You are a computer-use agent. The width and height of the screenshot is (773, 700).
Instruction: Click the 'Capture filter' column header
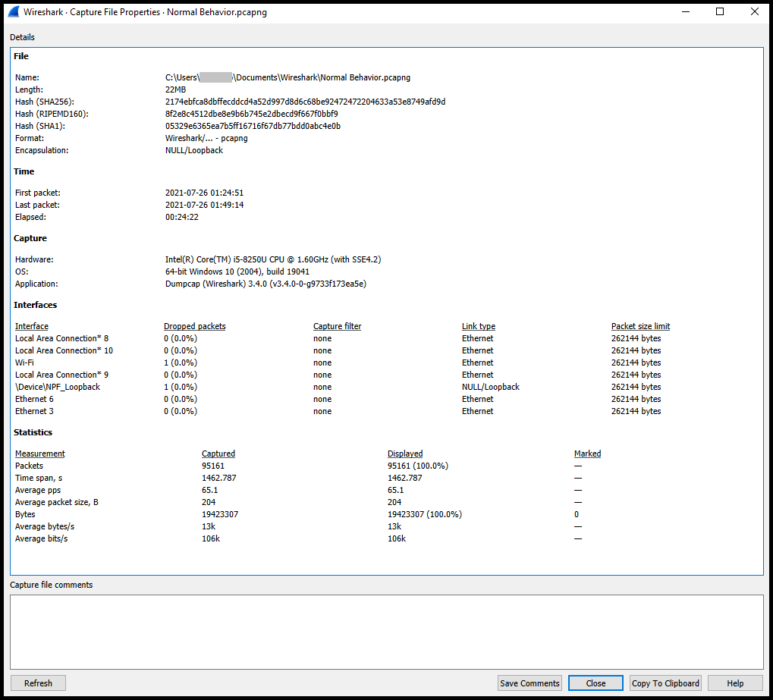click(x=338, y=326)
